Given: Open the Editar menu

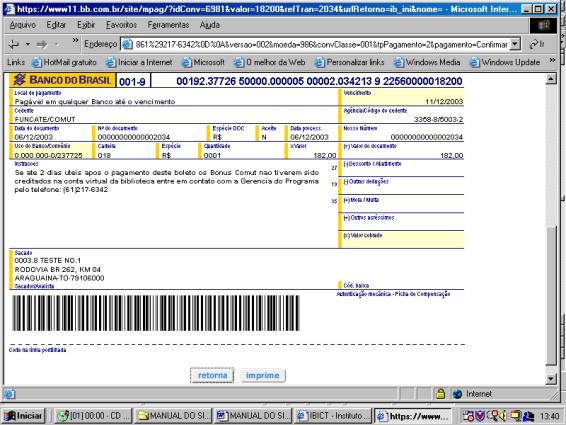Looking at the screenshot, I should pyautogui.click(x=56, y=25).
